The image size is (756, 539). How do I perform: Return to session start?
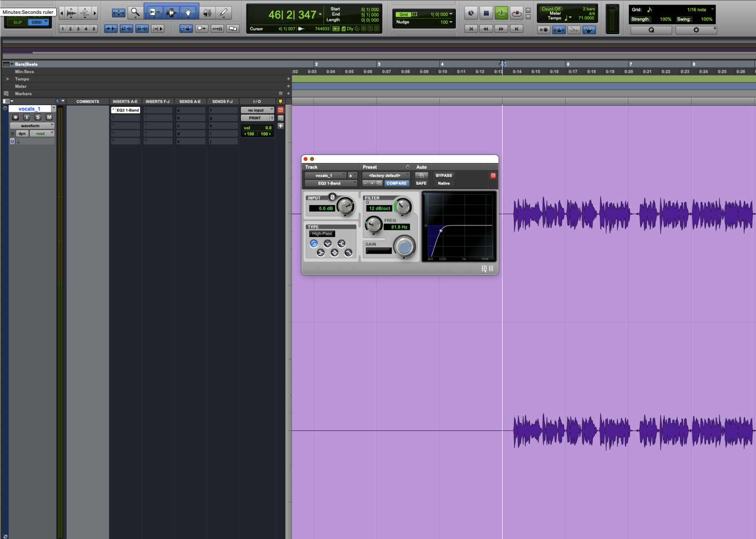471,29
